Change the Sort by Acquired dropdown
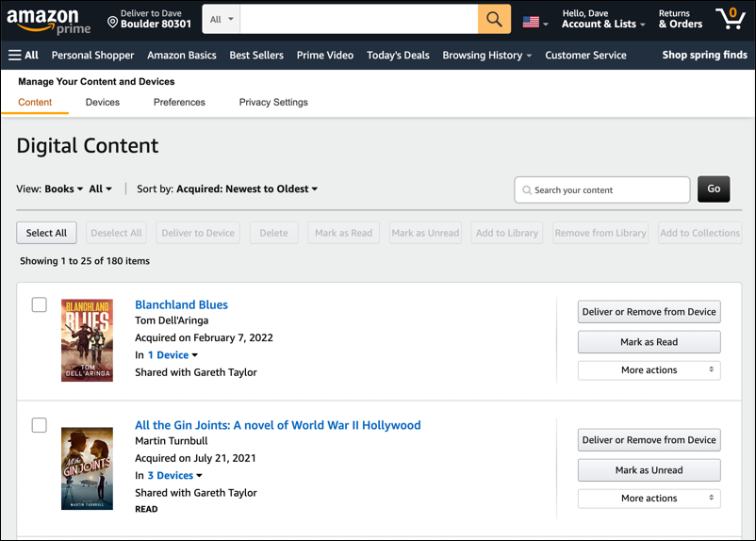This screenshot has width=756, height=541. (x=247, y=189)
